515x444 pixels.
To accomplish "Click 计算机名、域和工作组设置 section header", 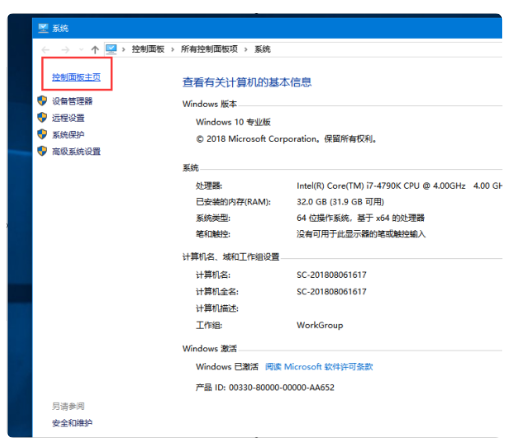I will pyautogui.click(x=231, y=257).
